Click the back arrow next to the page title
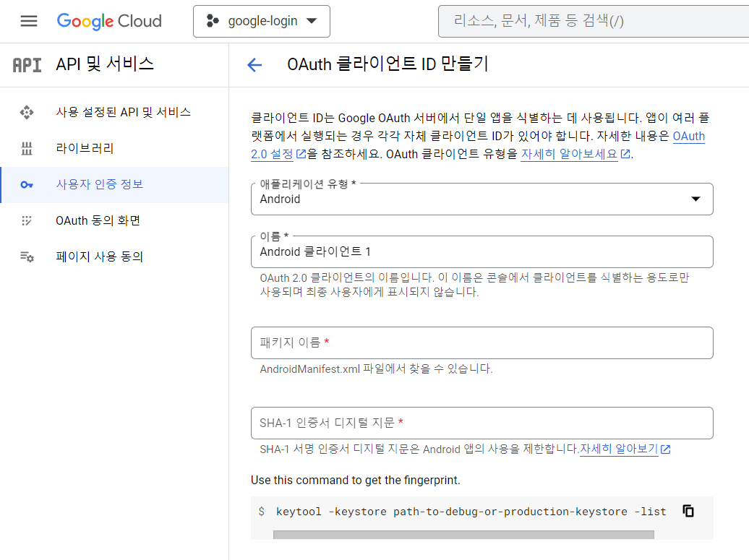The height and width of the screenshot is (560, 749). coord(254,65)
